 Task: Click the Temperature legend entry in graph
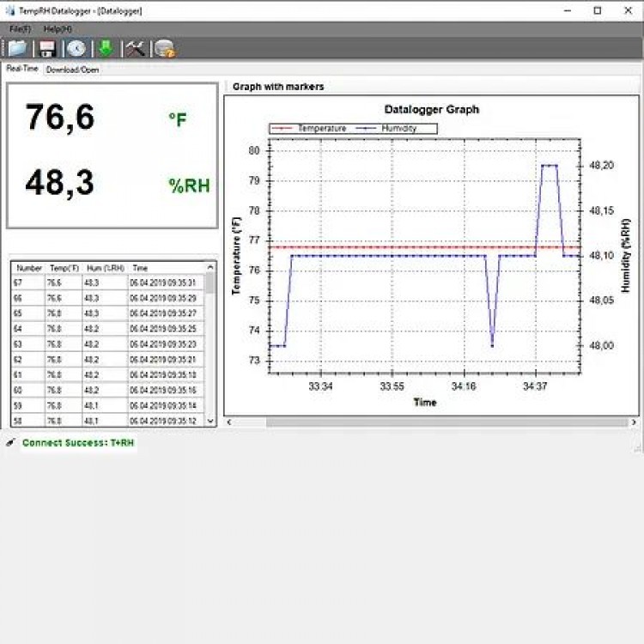coord(310,129)
